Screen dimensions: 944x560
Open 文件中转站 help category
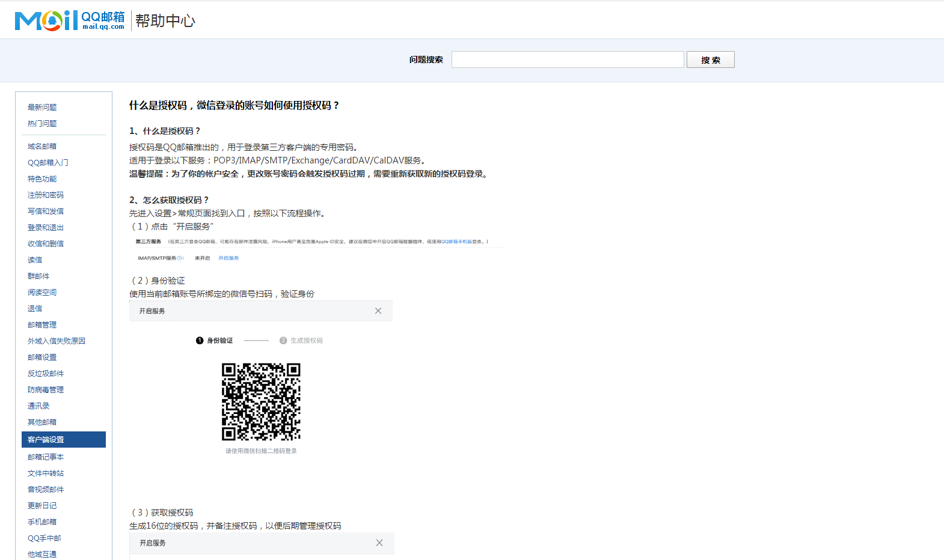(x=45, y=473)
